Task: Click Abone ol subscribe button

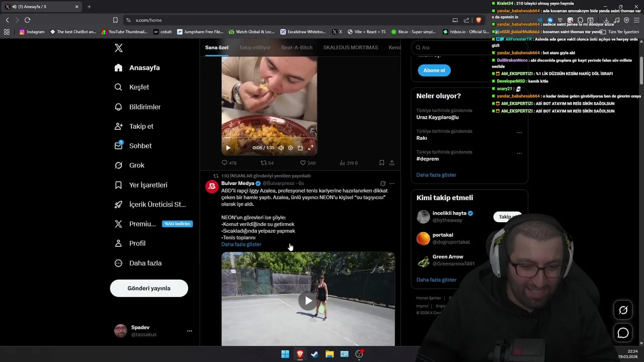Action: 434,70
